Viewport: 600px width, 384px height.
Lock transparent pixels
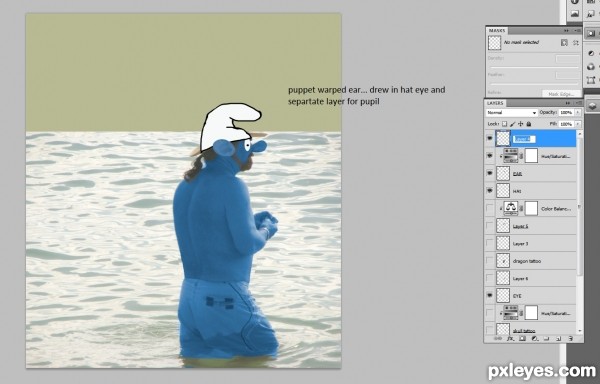(504, 124)
